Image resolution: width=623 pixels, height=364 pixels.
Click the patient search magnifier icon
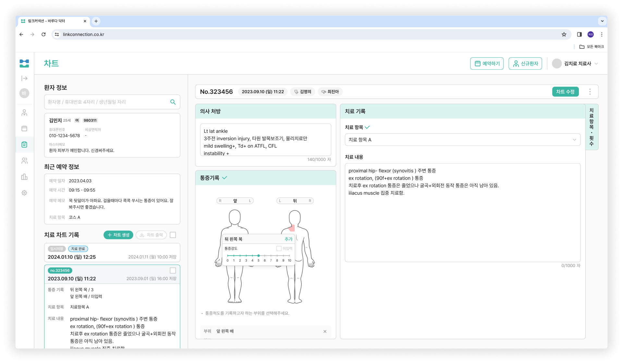[173, 102]
